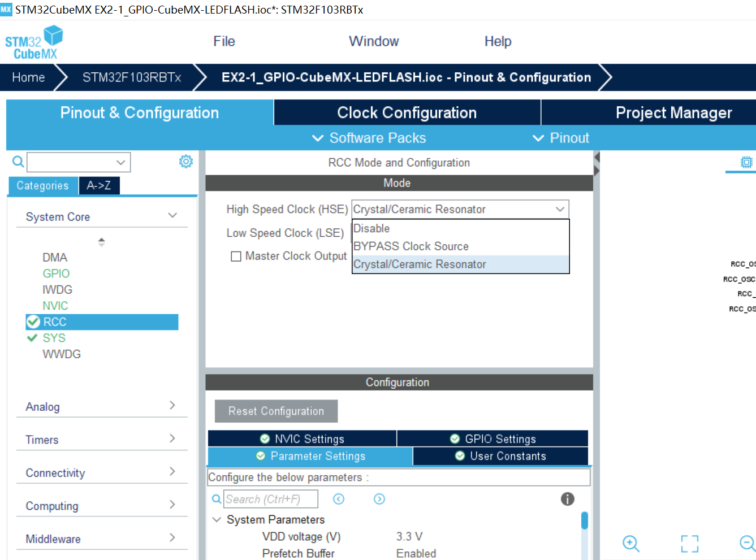Switch to the A->Z list tab

(99, 185)
